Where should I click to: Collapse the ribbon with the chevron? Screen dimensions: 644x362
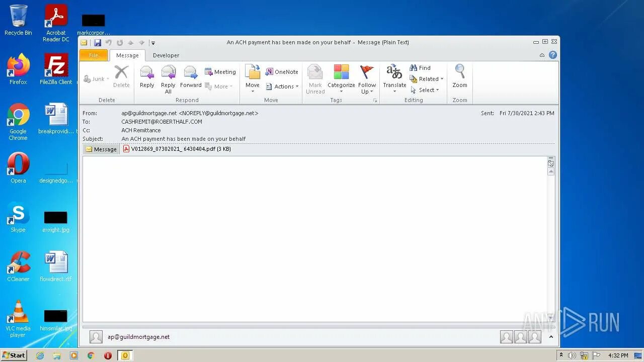[x=542, y=55]
